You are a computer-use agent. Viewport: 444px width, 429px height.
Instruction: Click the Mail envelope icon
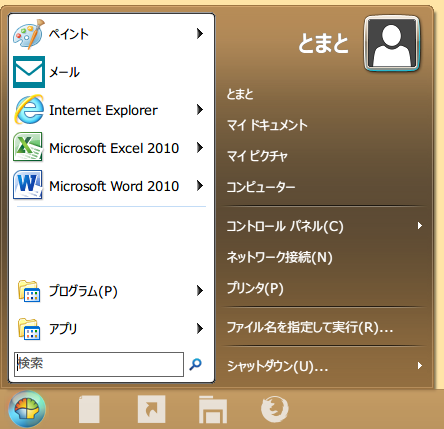point(29,72)
